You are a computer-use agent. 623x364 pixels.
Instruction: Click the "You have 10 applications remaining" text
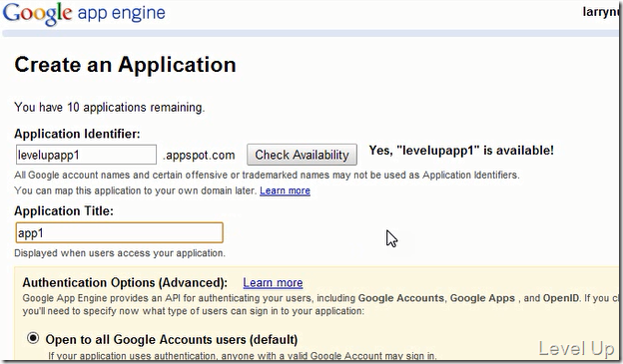click(x=110, y=107)
